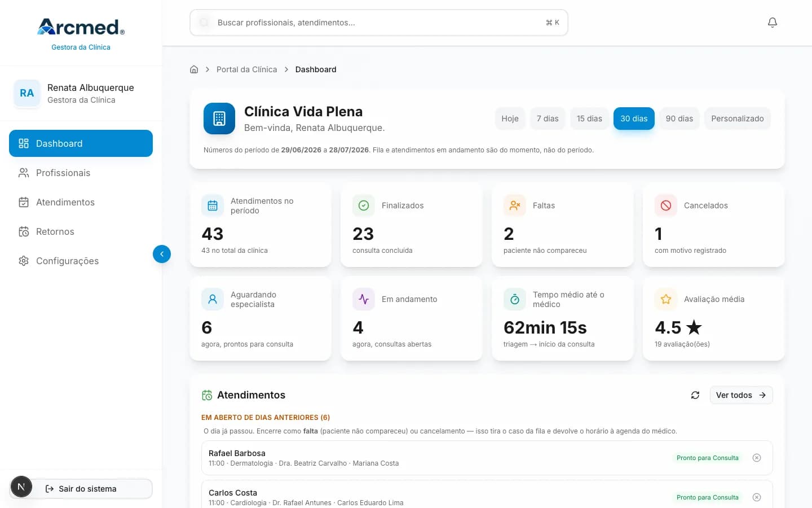Click the search magnifier icon
Image resolution: width=812 pixels, height=508 pixels.
pos(204,23)
